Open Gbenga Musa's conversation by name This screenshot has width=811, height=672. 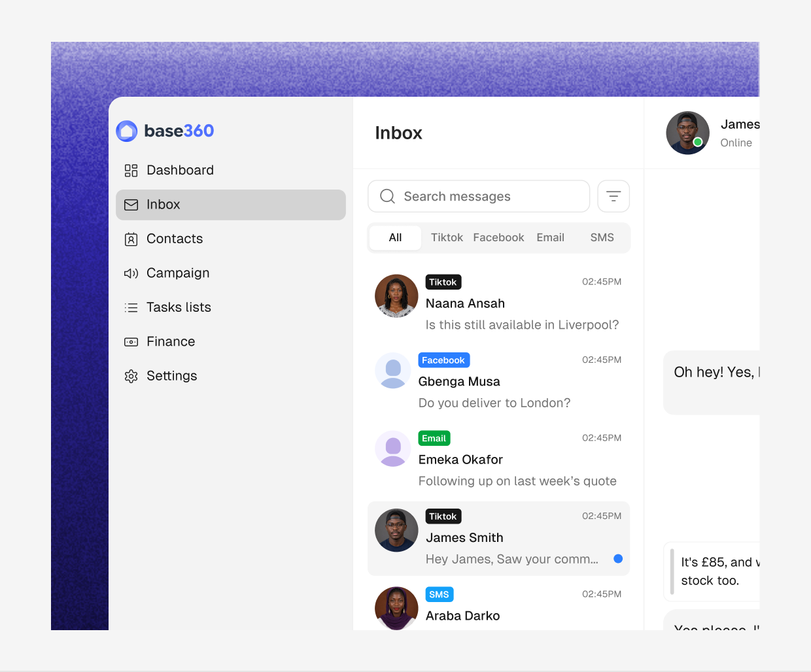(x=459, y=382)
